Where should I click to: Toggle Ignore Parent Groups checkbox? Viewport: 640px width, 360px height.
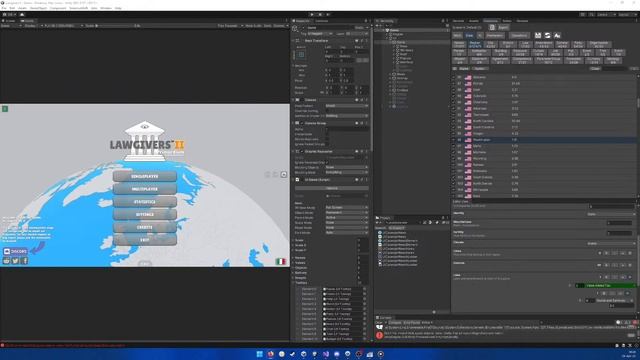click(327, 144)
